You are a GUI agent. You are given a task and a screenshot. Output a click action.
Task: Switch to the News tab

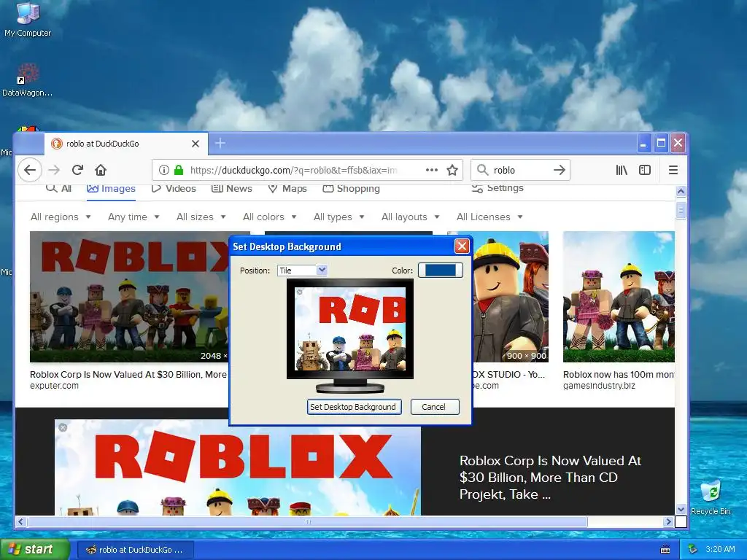coord(231,189)
